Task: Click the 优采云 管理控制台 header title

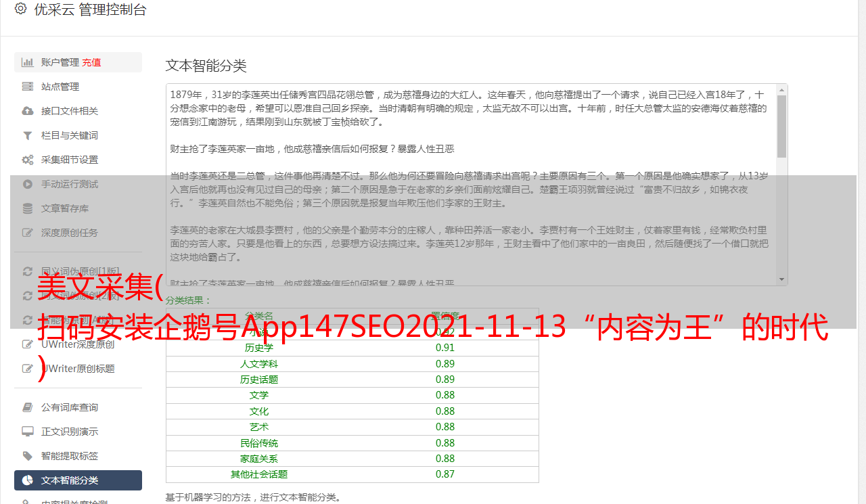Action: pyautogui.click(x=90, y=9)
